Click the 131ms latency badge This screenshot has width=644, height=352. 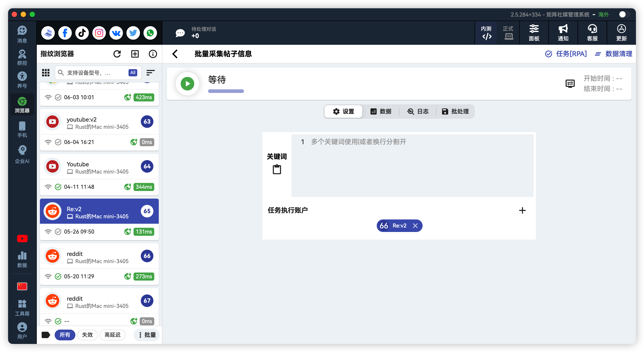click(144, 232)
